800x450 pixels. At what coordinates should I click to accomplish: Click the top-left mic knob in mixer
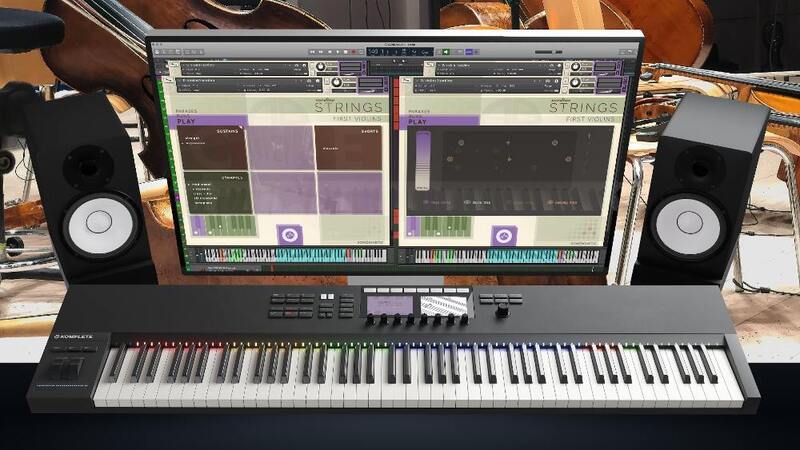point(461,142)
